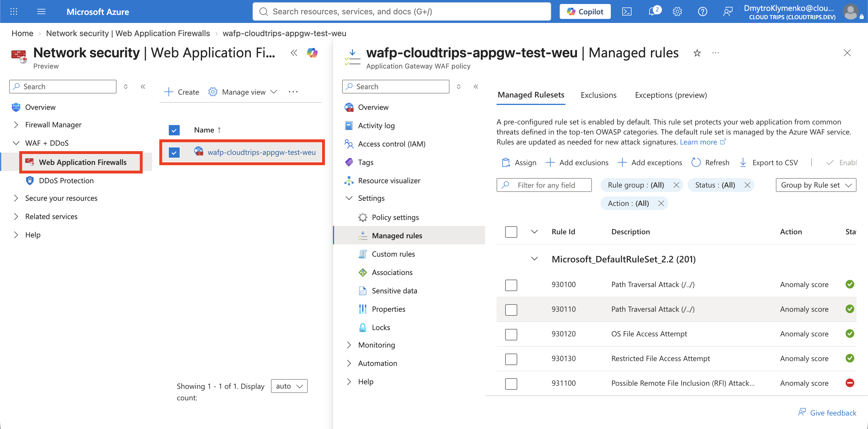The height and width of the screenshot is (429, 868).
Task: Collapse Network security blade with double chevron
Action: 294,53
